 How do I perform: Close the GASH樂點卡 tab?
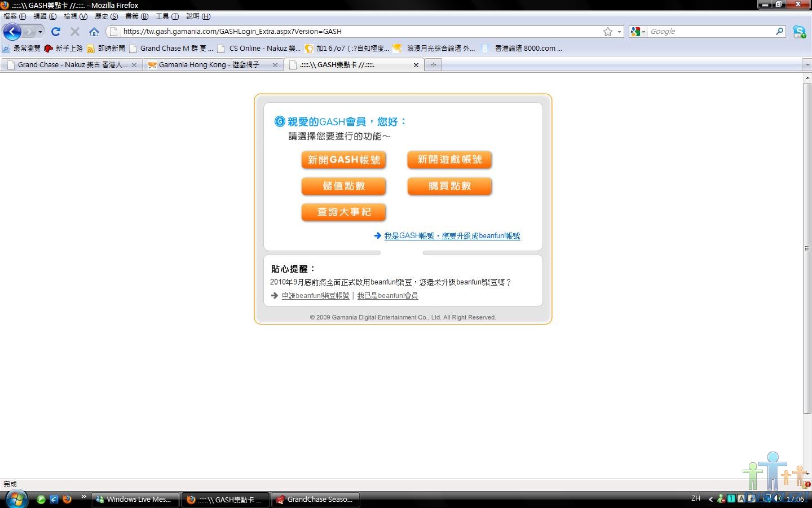[x=416, y=65]
